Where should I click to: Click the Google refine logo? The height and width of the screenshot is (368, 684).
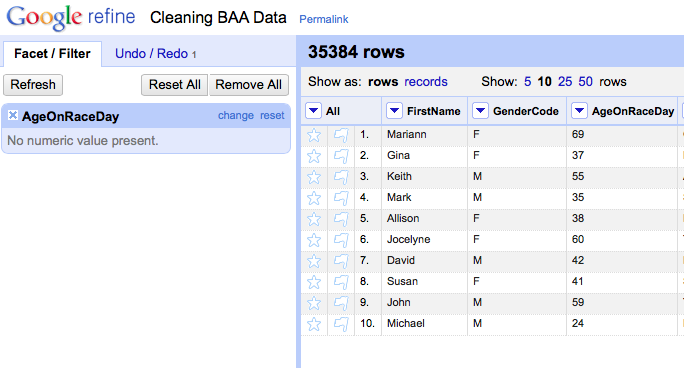[71, 17]
